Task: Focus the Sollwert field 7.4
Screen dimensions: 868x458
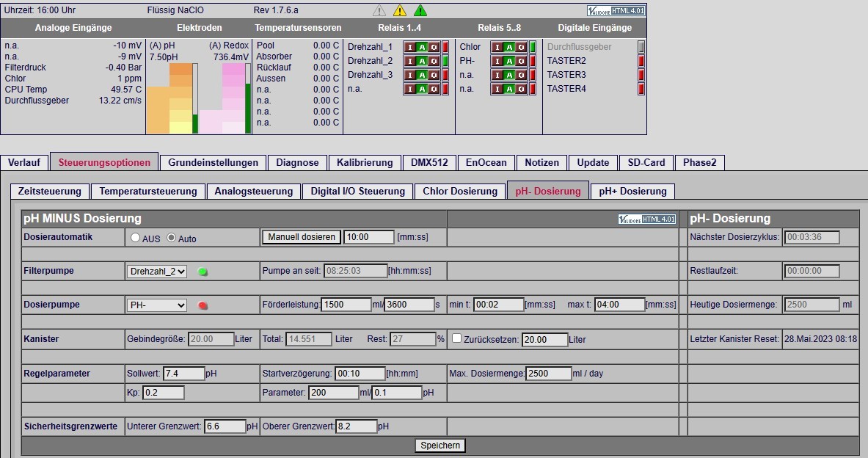Action: (183, 374)
